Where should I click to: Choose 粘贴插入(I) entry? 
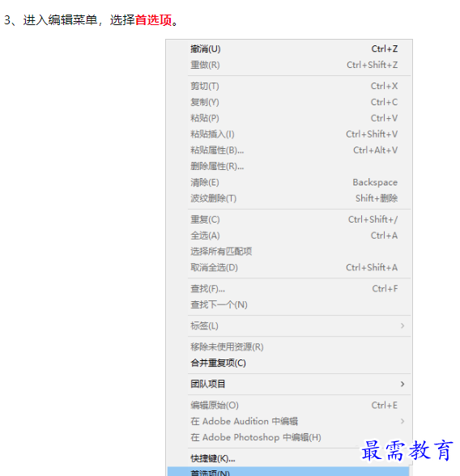tap(288, 134)
